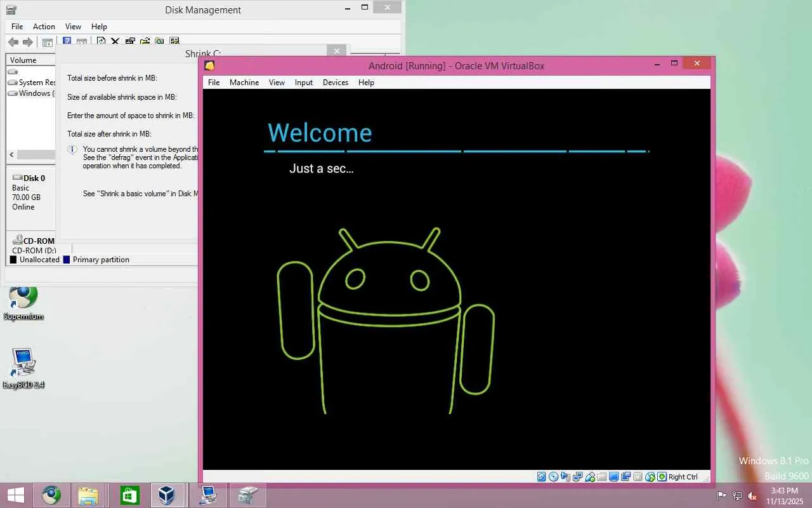Open Supermium browser from the taskbar

(51, 495)
